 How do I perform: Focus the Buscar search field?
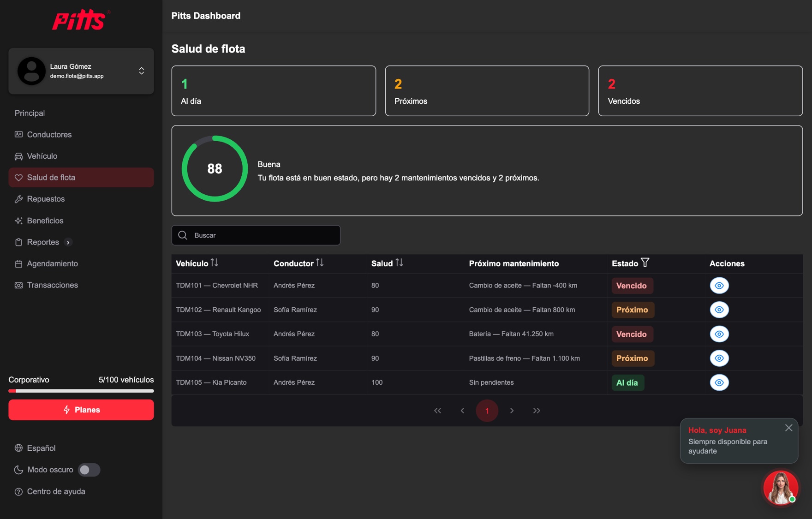pyautogui.click(x=256, y=235)
